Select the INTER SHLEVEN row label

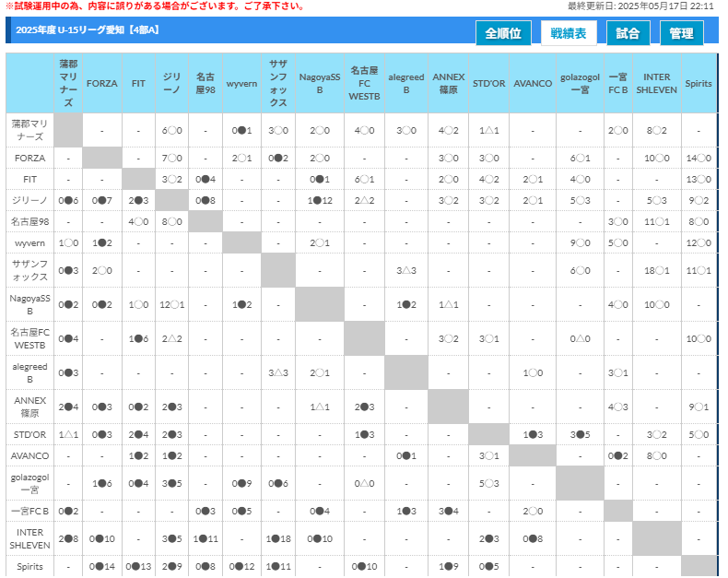(29, 538)
